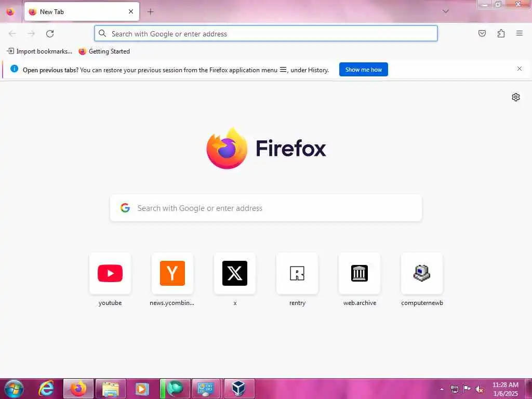Screen dimensions: 532x399
Task: Click the info icon in notification bar
Action: (x=14, y=69)
